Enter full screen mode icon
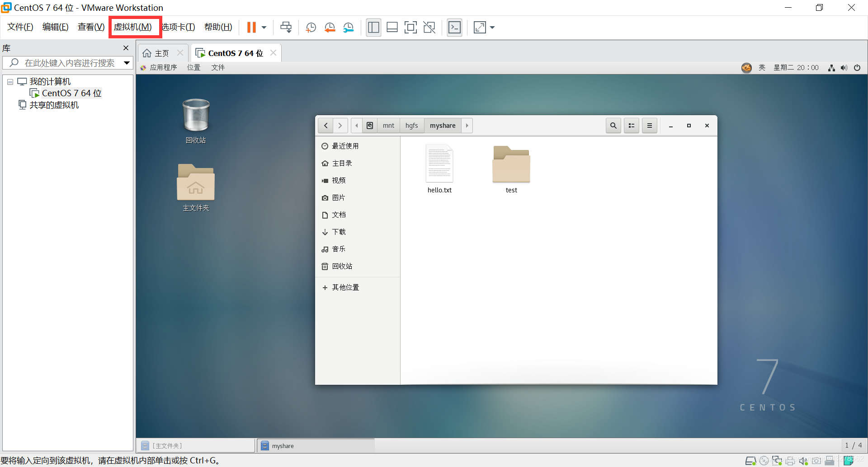Viewport: 868px width, 467px height. point(410,28)
